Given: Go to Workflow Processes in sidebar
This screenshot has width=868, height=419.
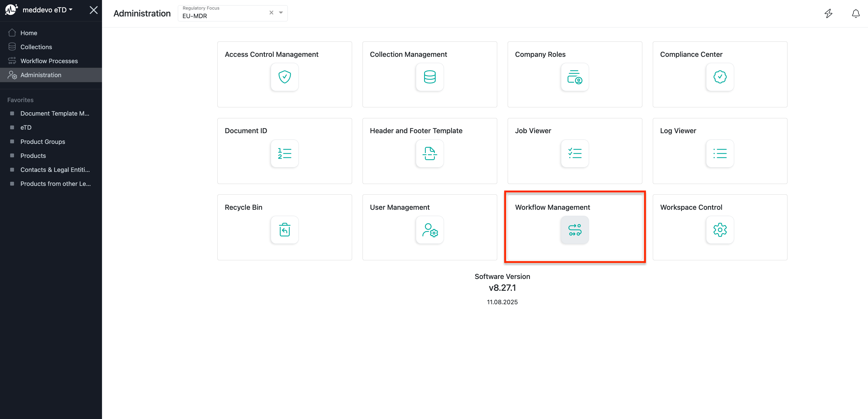Looking at the screenshot, I should click(51, 61).
